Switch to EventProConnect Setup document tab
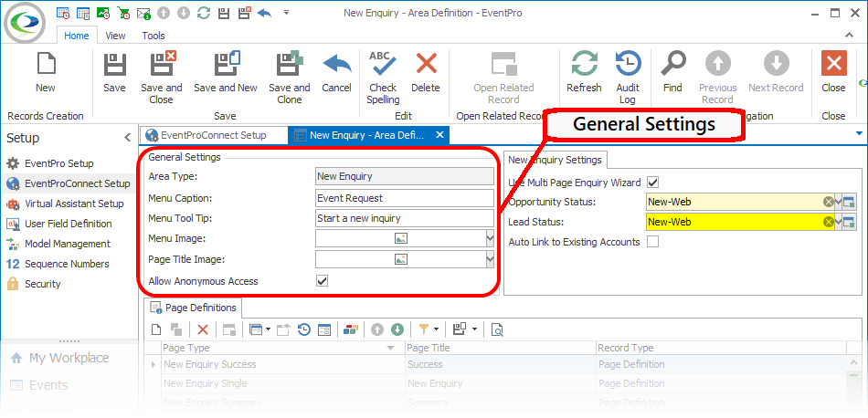This screenshot has height=418, width=868. [213, 135]
